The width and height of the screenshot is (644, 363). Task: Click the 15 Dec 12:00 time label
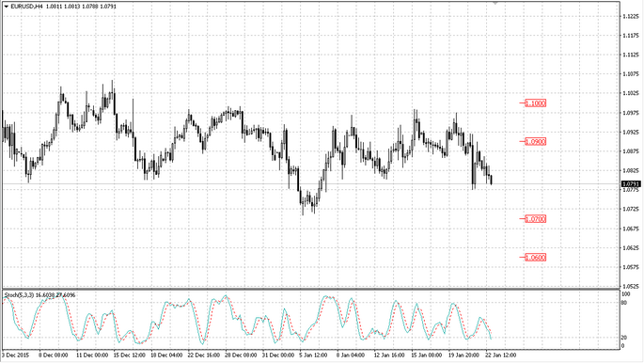(130, 355)
